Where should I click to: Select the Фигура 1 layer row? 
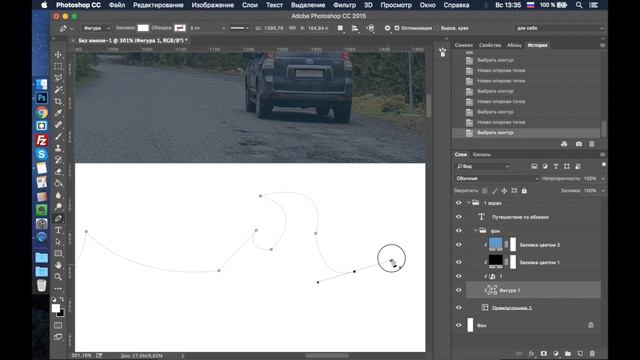coord(533,290)
